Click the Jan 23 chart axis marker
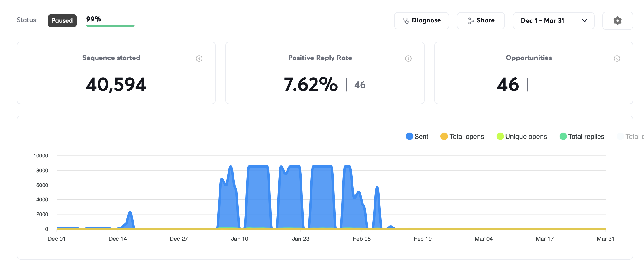Screen dimensions: 644x264 [x=300, y=239]
